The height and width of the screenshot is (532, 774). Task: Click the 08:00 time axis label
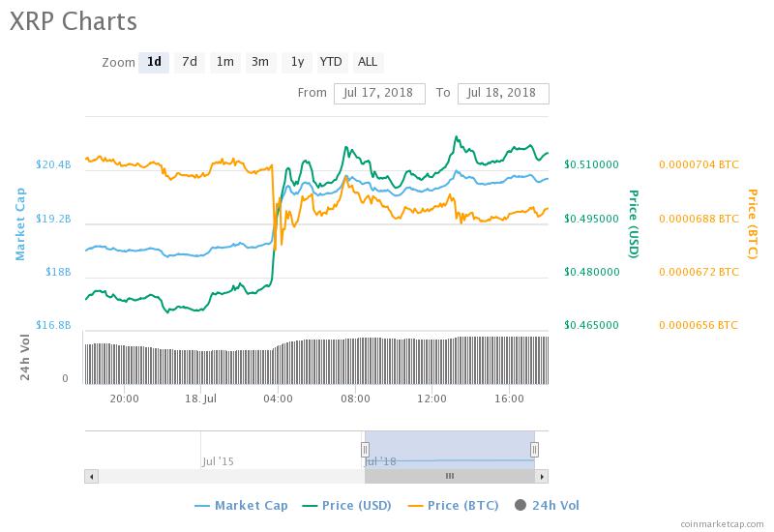355,399
